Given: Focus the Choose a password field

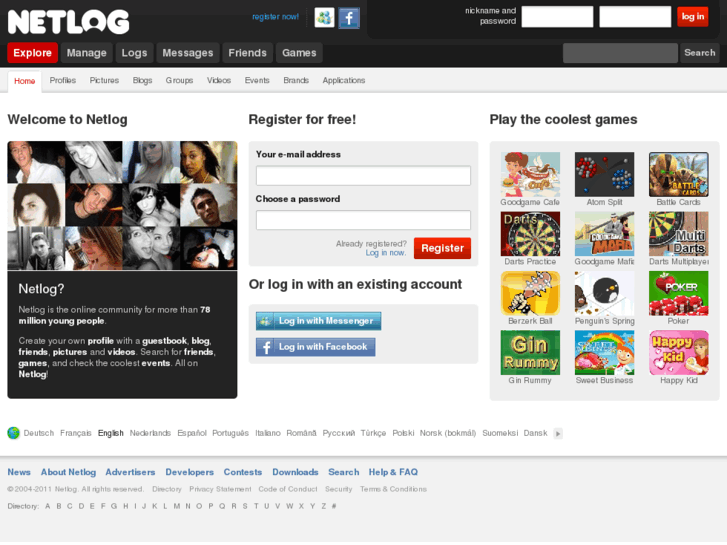Looking at the screenshot, I should coord(364,220).
